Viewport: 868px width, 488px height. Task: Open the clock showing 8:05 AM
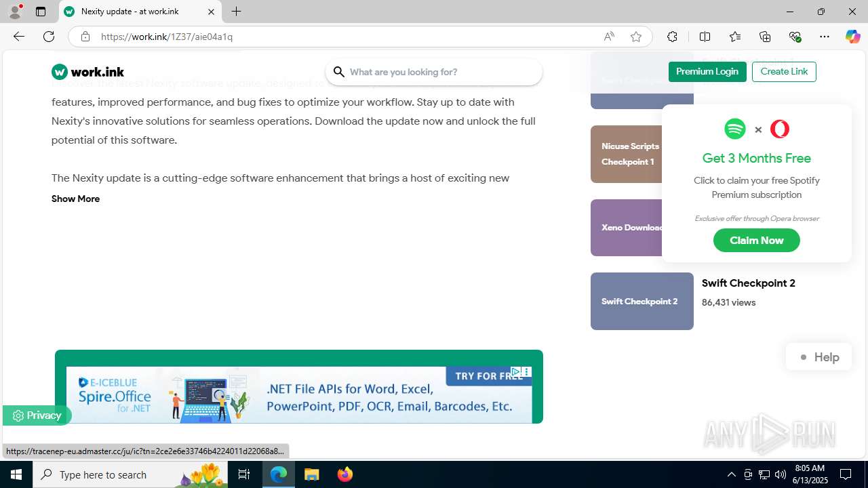coord(810,474)
